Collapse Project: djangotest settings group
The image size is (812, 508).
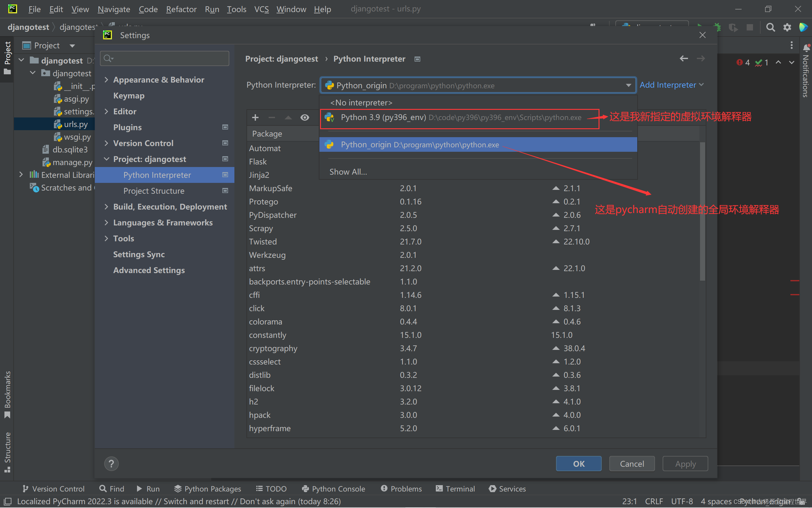(x=106, y=159)
